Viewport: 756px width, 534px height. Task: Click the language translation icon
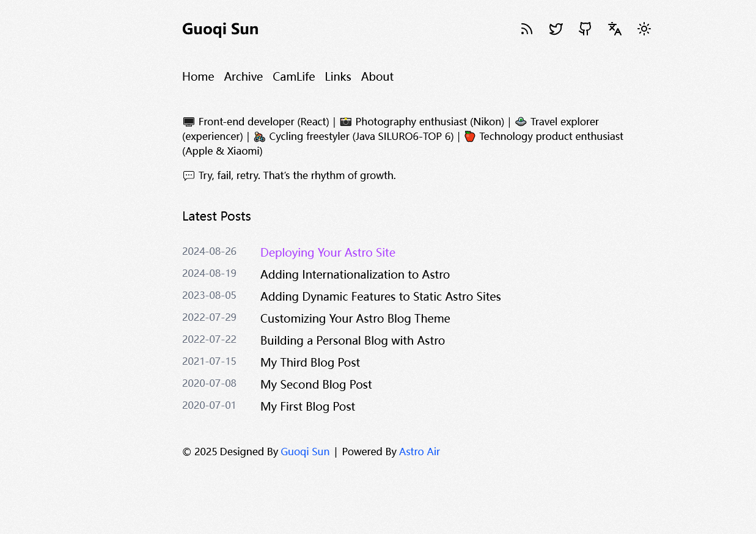pos(614,29)
